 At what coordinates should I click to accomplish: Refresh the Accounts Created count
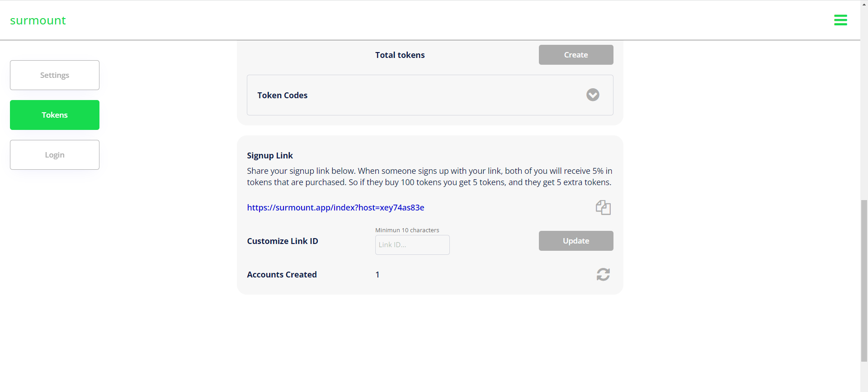tap(603, 274)
